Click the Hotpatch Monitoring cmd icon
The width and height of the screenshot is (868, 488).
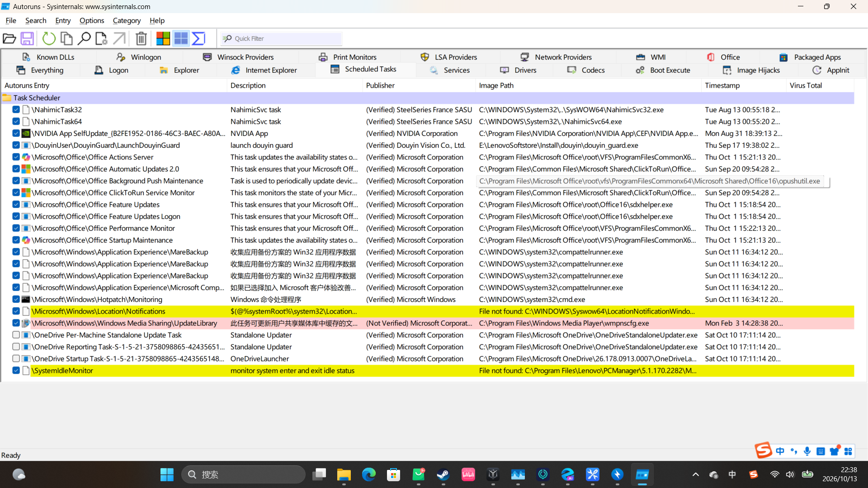click(x=26, y=300)
